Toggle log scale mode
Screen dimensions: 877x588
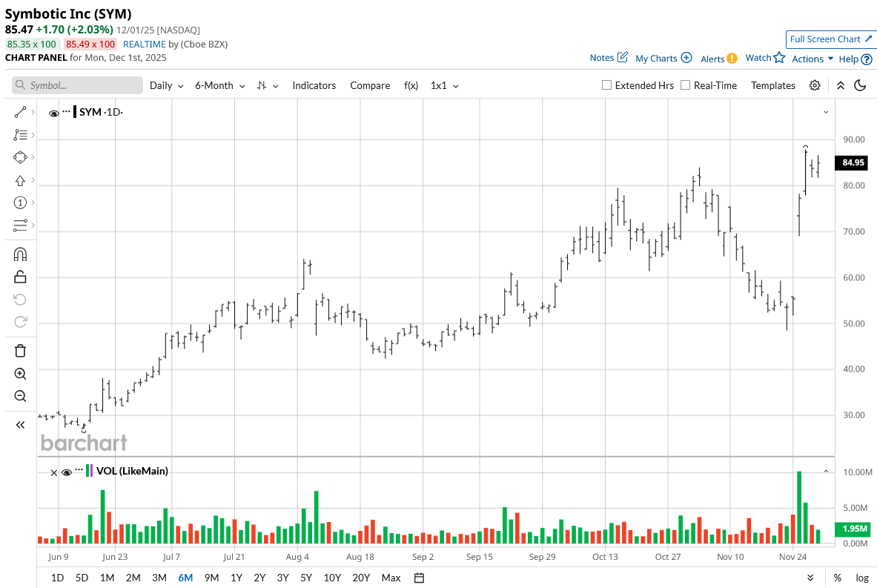pos(862,578)
